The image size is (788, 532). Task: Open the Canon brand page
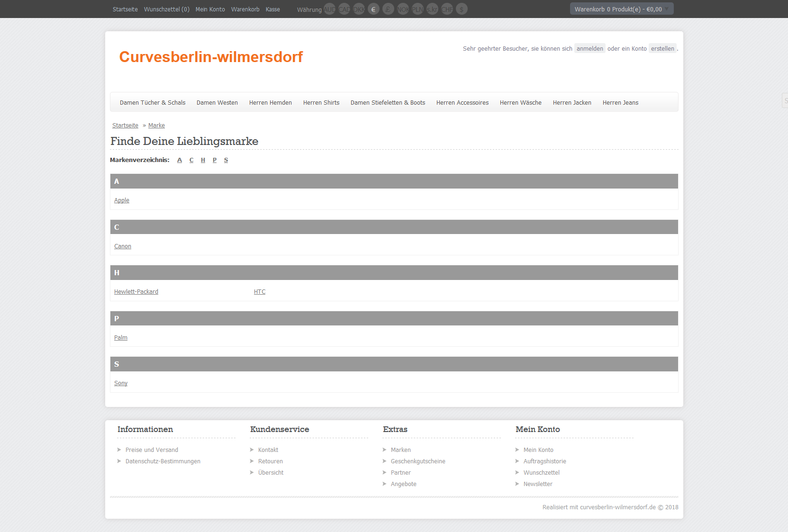[x=123, y=246]
